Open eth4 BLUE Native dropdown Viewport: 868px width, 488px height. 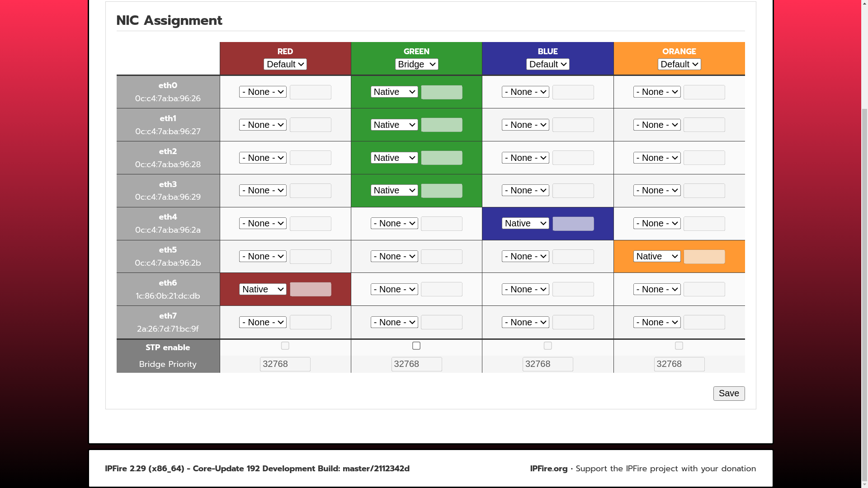[x=525, y=223]
